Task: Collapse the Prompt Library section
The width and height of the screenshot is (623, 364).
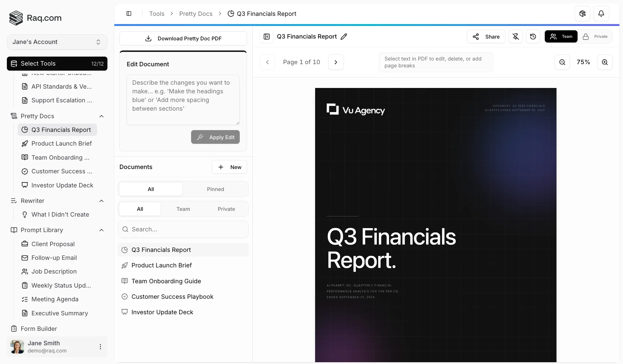Action: coord(101,230)
